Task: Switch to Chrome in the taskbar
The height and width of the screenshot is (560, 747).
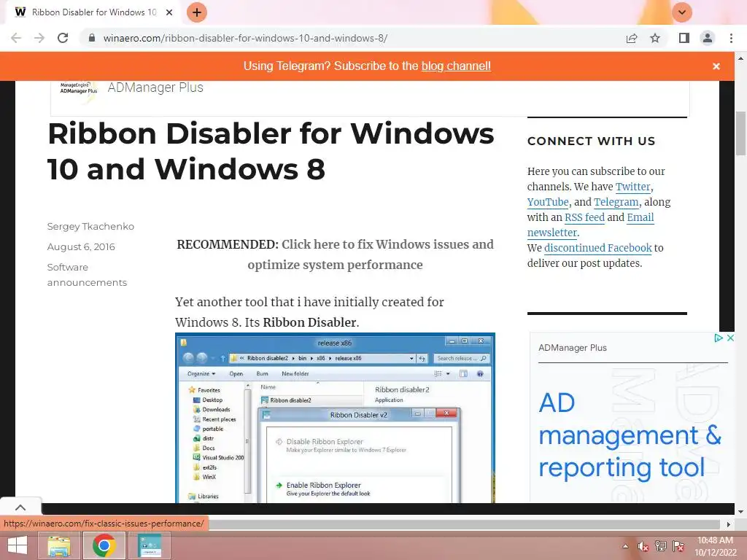Action: tap(104, 545)
